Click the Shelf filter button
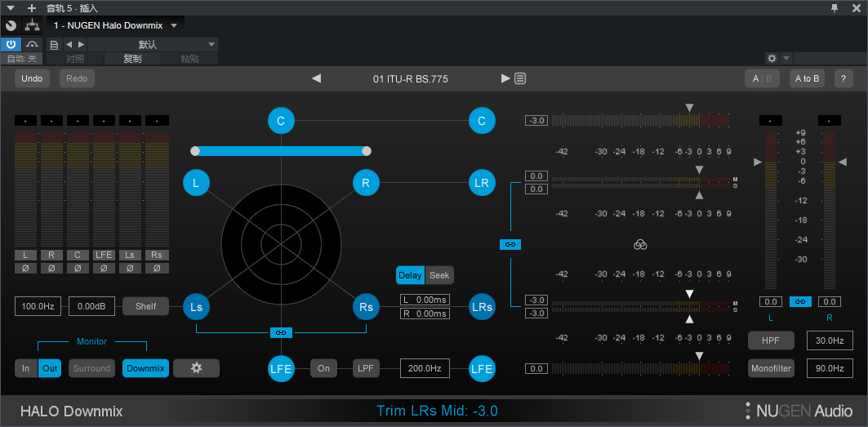This screenshot has width=868, height=427. [x=145, y=306]
